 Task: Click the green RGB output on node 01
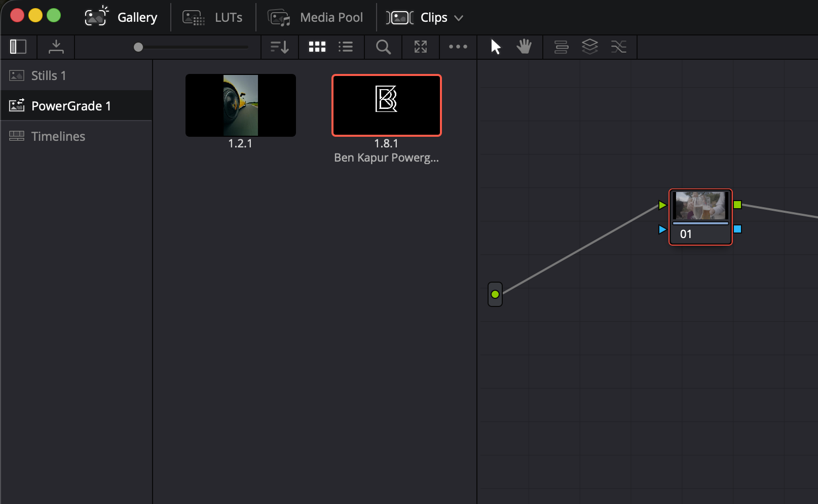pyautogui.click(x=737, y=205)
